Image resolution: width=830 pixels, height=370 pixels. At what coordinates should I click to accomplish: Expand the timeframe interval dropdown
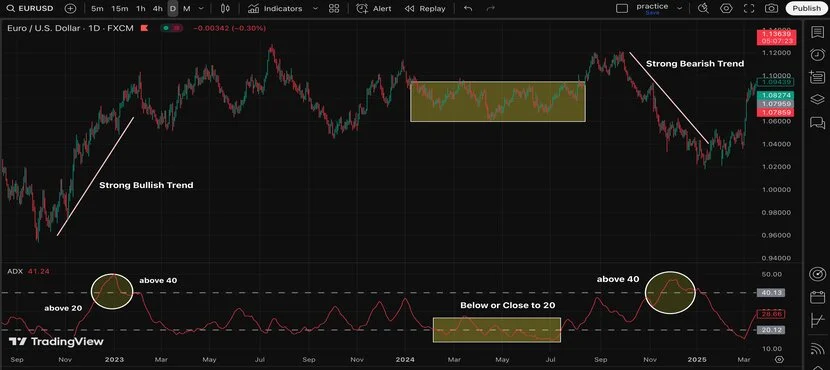click(201, 8)
